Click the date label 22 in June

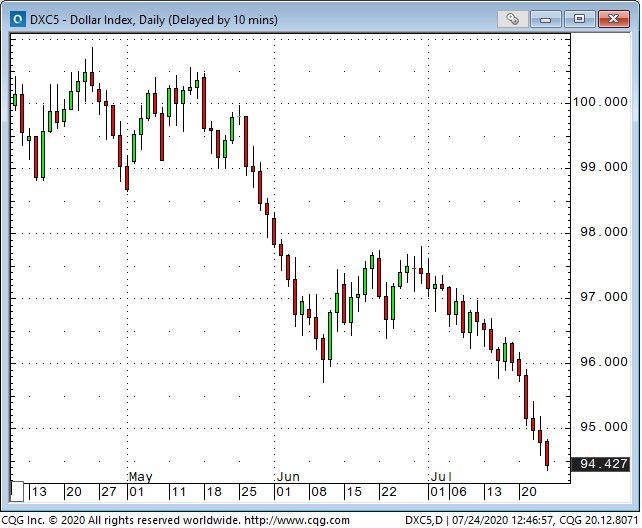(x=389, y=492)
